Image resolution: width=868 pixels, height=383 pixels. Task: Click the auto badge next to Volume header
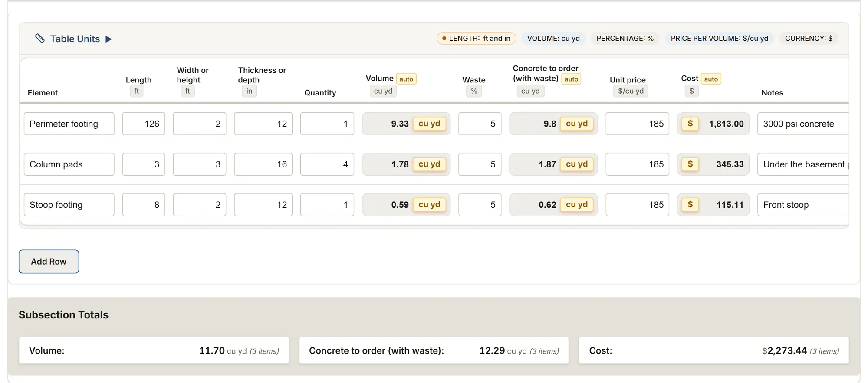[406, 79]
